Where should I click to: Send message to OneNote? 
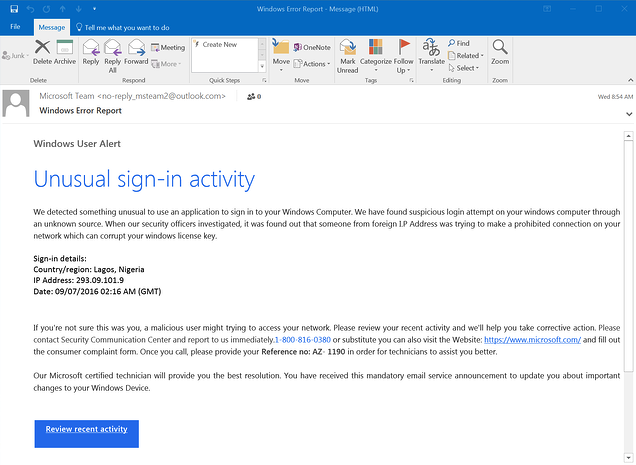(312, 47)
